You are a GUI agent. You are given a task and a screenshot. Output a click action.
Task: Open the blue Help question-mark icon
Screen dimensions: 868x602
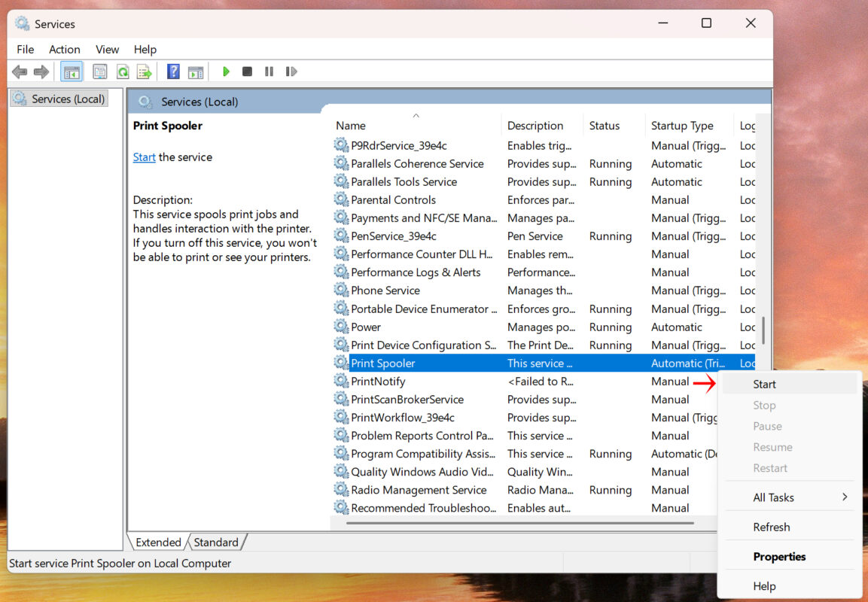coord(173,71)
